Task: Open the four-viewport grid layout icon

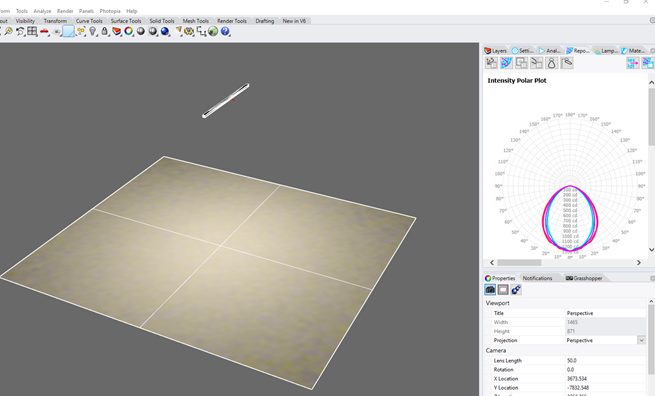Action: 32,31
